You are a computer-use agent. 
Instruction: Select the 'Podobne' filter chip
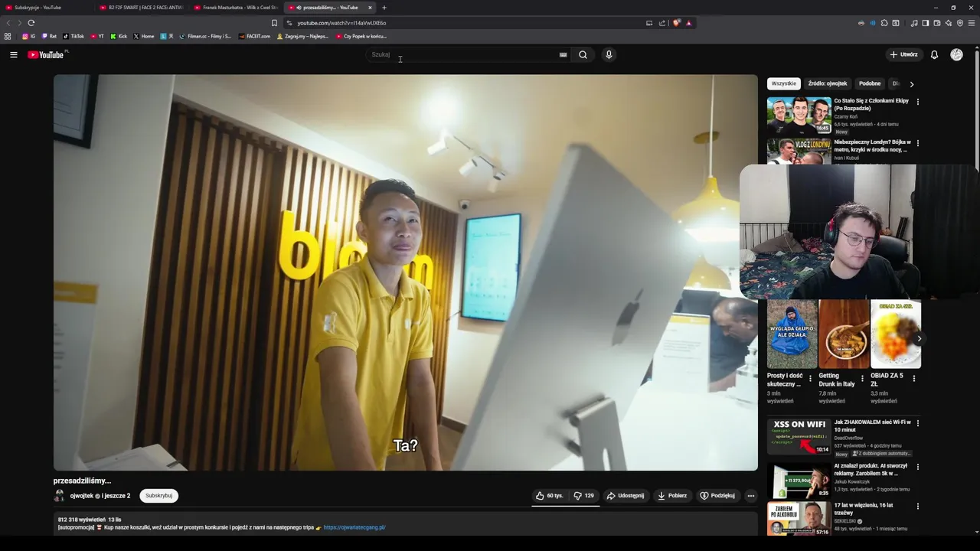(870, 83)
